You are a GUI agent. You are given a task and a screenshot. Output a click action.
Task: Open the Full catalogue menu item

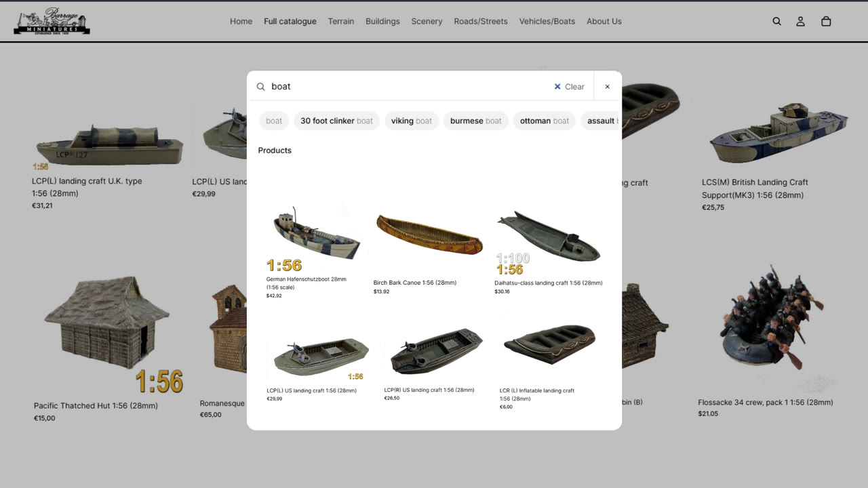click(290, 21)
